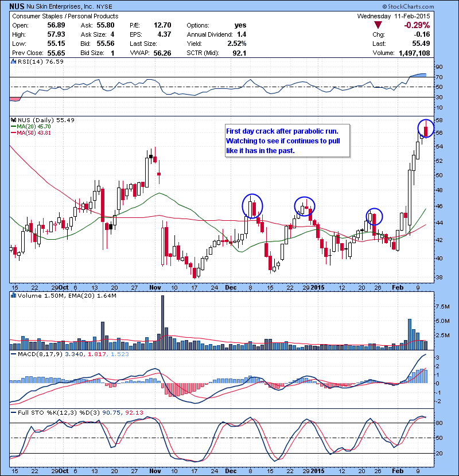Click the 'Annual Dividend:' label
459x476 pixels.
tap(209, 34)
